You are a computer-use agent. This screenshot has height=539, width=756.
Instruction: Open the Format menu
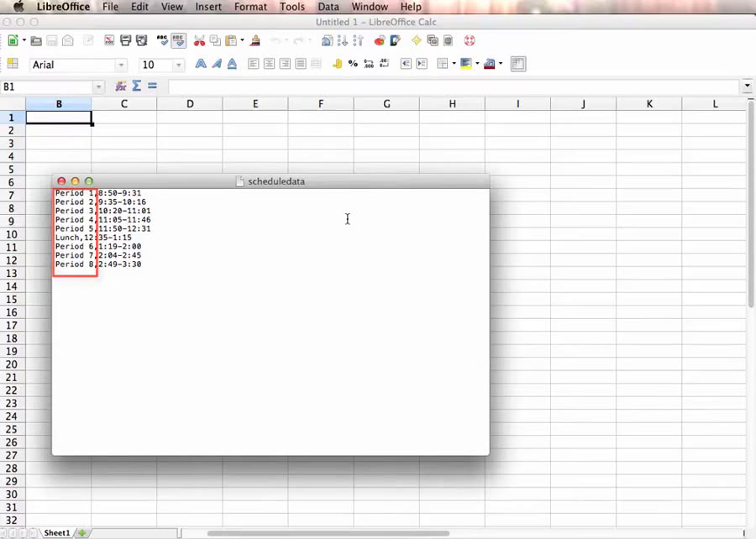point(250,7)
